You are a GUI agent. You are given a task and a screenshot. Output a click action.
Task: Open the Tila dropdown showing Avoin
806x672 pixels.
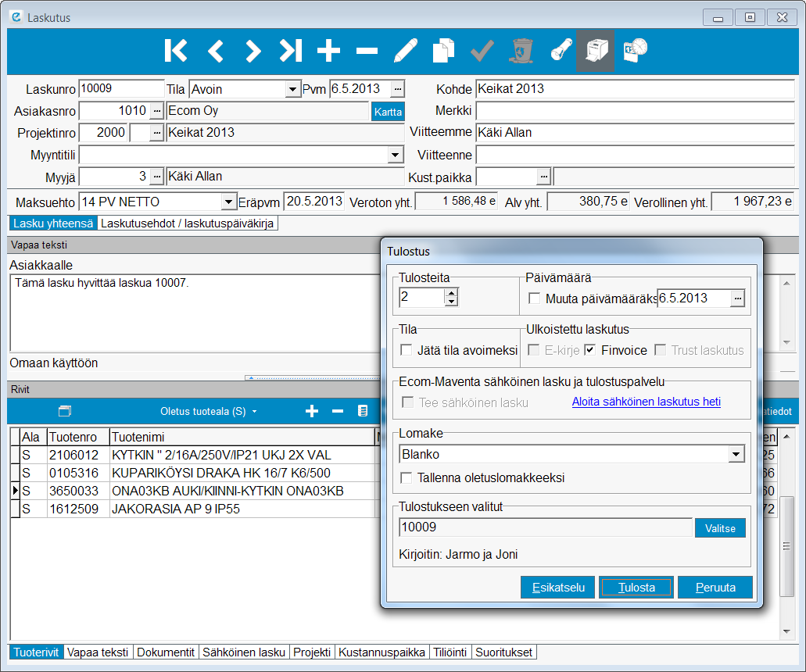click(292, 89)
